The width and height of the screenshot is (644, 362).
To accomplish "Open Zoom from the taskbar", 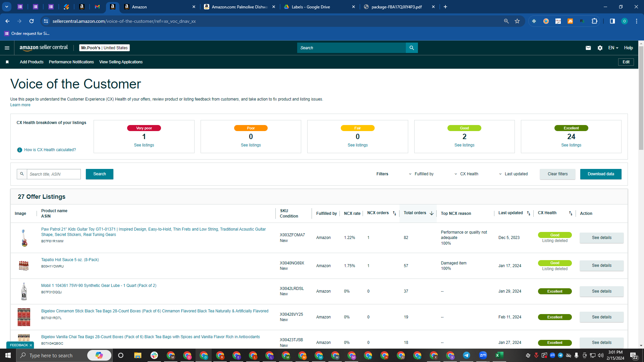I will (x=483, y=355).
